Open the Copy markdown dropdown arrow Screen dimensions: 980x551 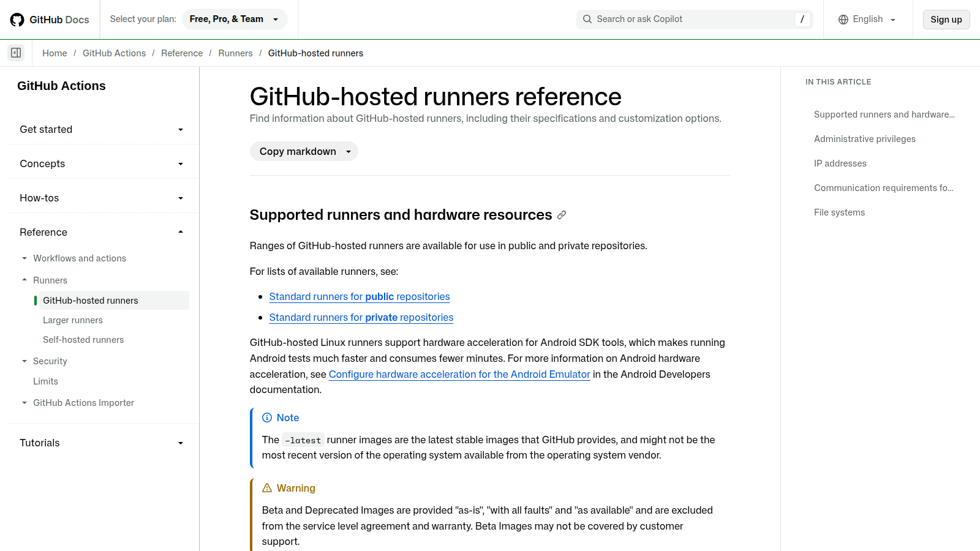pyautogui.click(x=349, y=151)
